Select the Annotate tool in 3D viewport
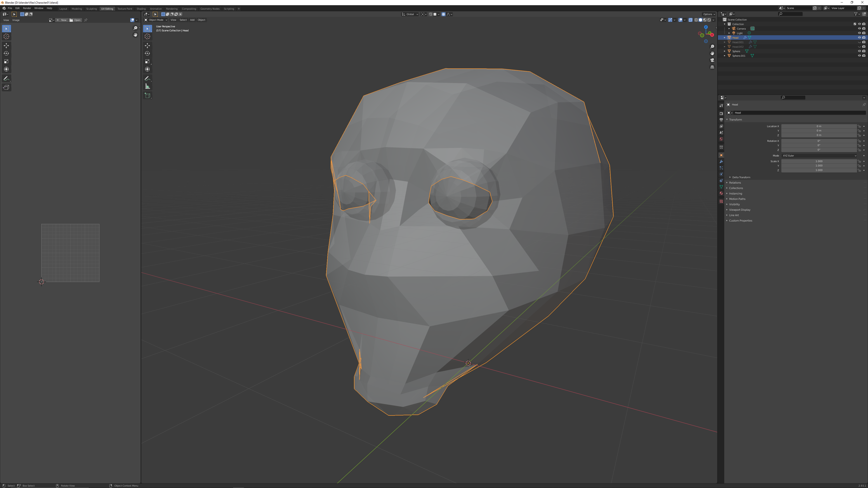The width and height of the screenshot is (868, 488). tap(147, 78)
